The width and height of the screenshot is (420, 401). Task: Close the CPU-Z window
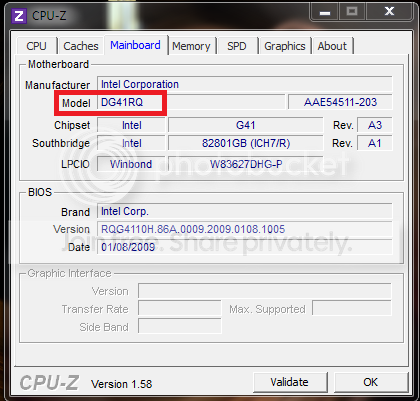[x=390, y=12]
